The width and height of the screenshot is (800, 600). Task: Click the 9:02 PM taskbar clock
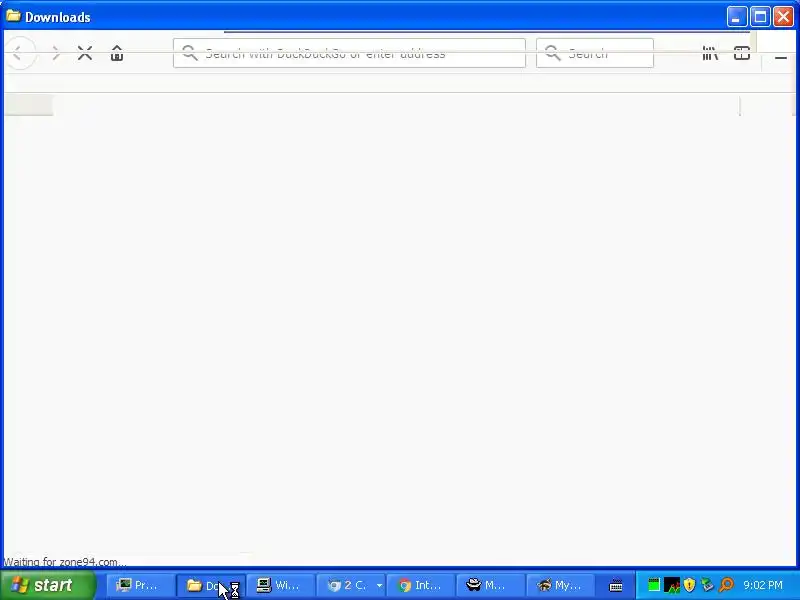pyautogui.click(x=763, y=585)
